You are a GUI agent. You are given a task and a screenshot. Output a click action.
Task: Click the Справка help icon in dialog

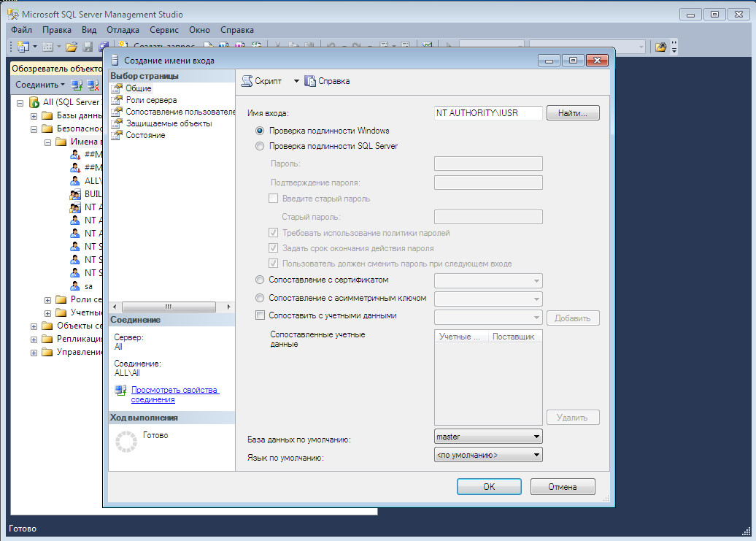pyautogui.click(x=310, y=81)
